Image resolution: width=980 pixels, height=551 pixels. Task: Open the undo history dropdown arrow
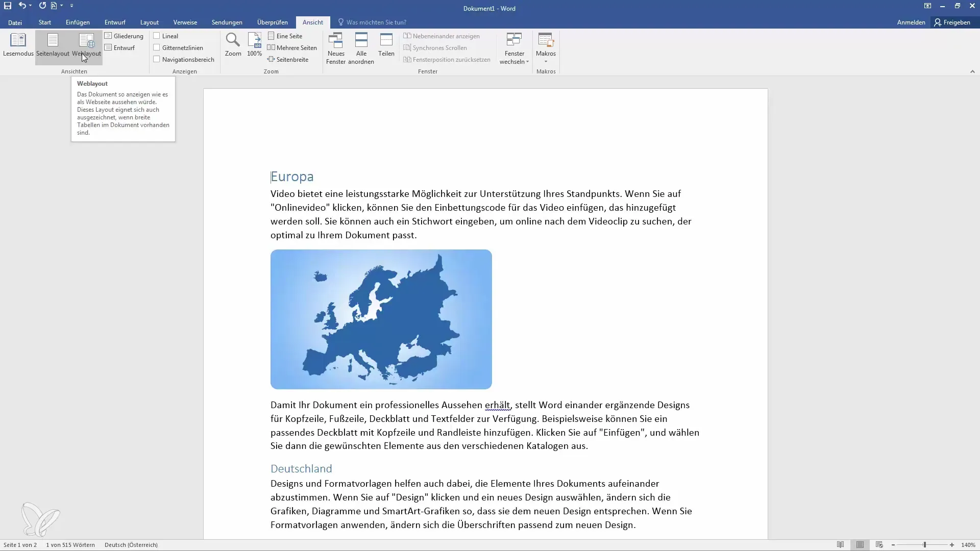point(31,6)
